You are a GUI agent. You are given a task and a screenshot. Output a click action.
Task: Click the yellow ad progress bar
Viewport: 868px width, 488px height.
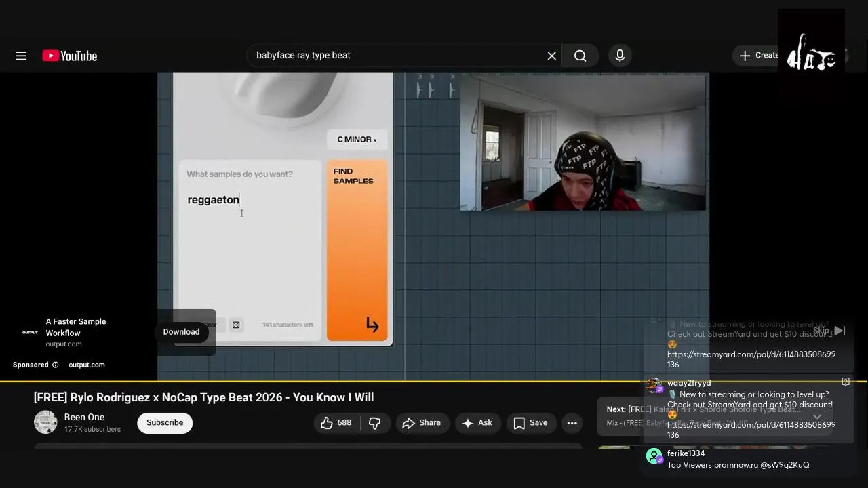pyautogui.click(x=434, y=382)
